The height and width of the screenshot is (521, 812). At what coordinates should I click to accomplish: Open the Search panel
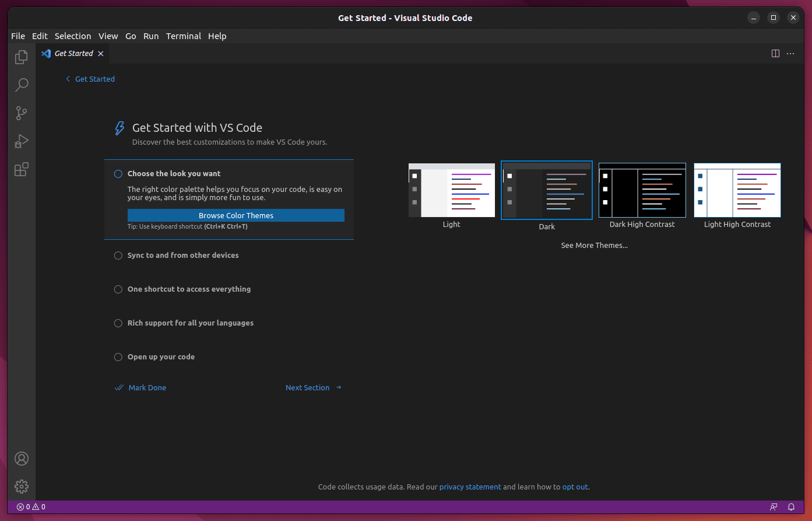[x=21, y=85]
